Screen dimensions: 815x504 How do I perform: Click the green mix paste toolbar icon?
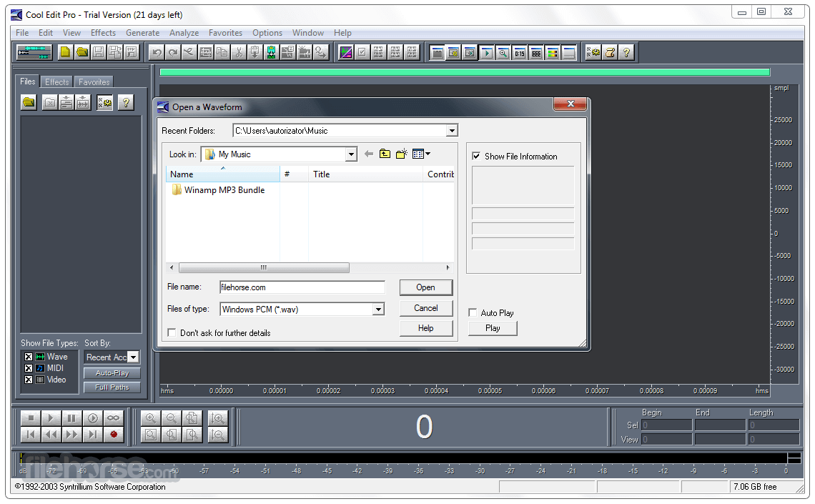coord(272,52)
